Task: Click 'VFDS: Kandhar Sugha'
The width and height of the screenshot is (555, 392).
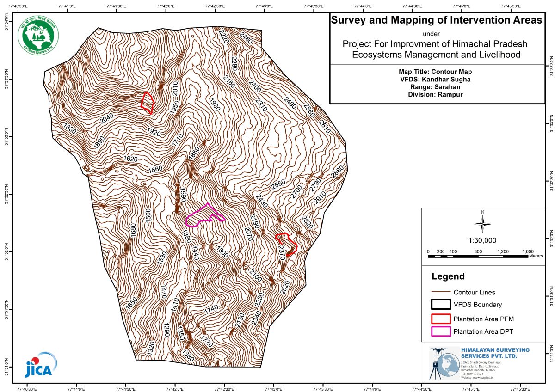Action: tap(435, 80)
